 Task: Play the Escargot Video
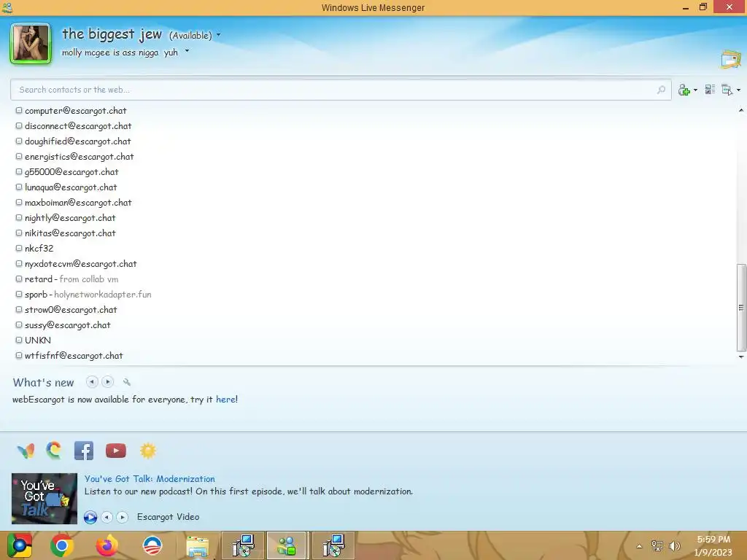pyautogui.click(x=90, y=517)
